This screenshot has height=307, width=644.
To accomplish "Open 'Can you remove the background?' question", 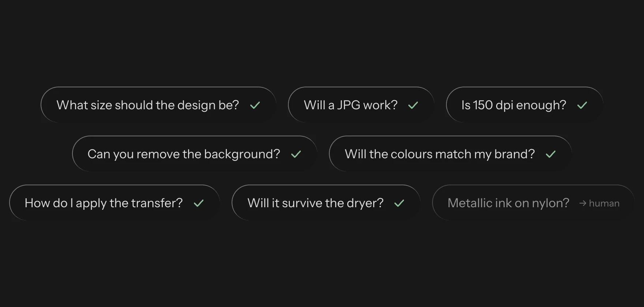I will pyautogui.click(x=195, y=154).
